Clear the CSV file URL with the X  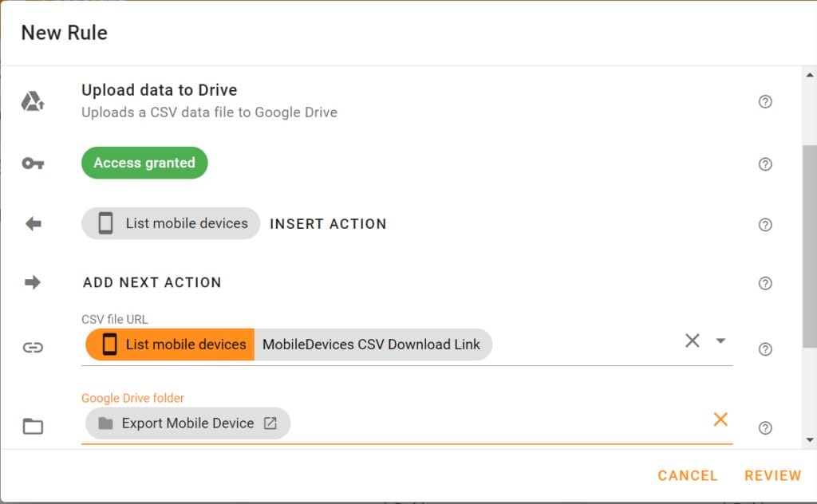click(x=692, y=341)
